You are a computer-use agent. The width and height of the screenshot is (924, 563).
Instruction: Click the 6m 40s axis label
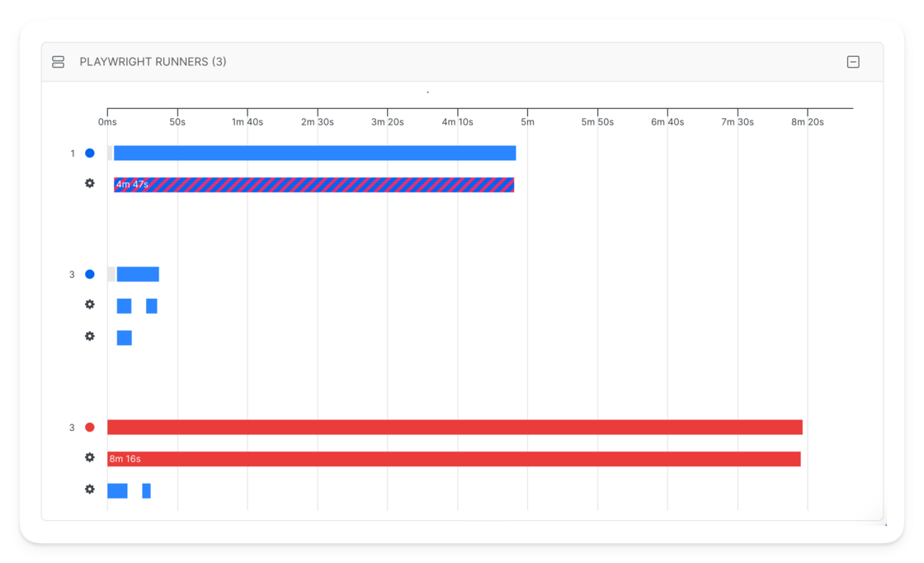[x=667, y=122]
